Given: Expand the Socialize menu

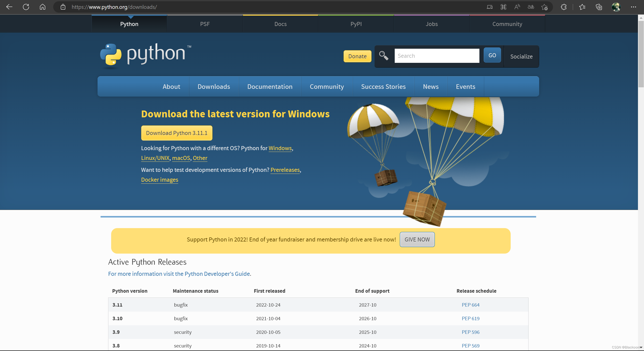Looking at the screenshot, I should coord(522,57).
